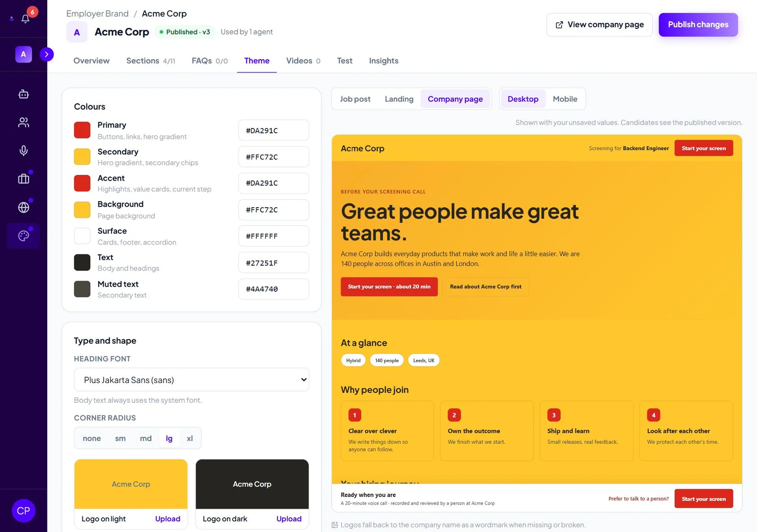The image size is (757, 532).
Task: Click the Published v3 status badge
Action: click(x=185, y=32)
